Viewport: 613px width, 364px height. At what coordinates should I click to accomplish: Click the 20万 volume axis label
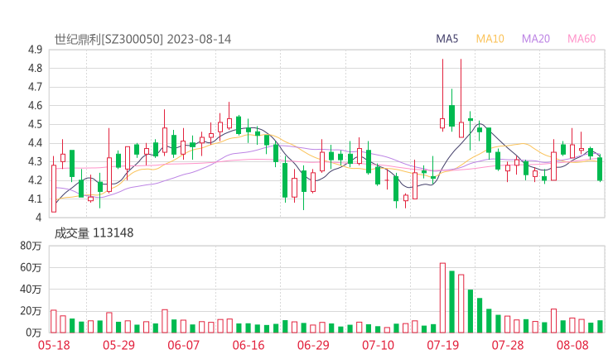coord(31,311)
